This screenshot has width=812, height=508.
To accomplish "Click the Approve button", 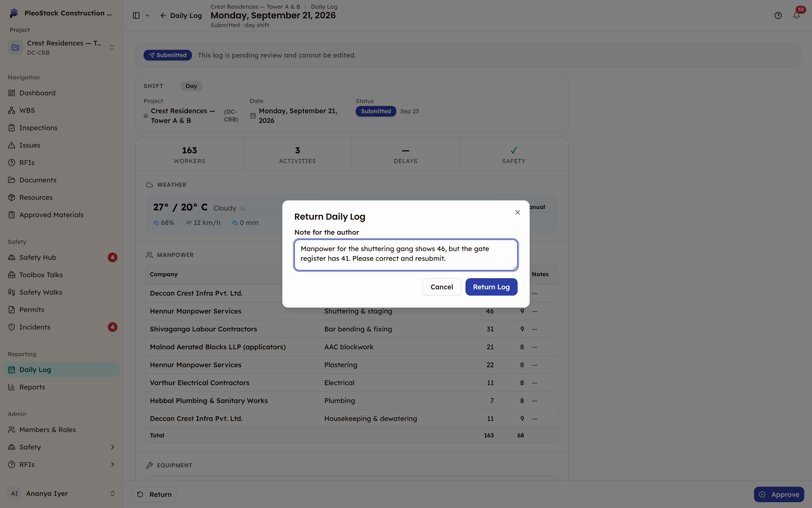I will coord(779,494).
